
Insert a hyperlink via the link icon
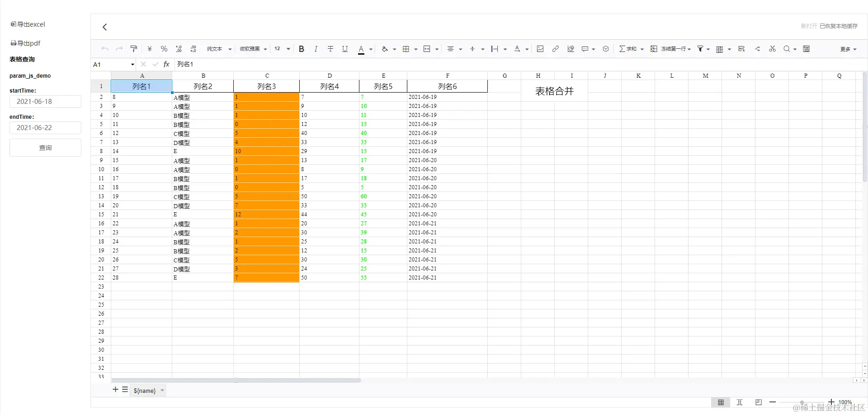click(x=556, y=49)
